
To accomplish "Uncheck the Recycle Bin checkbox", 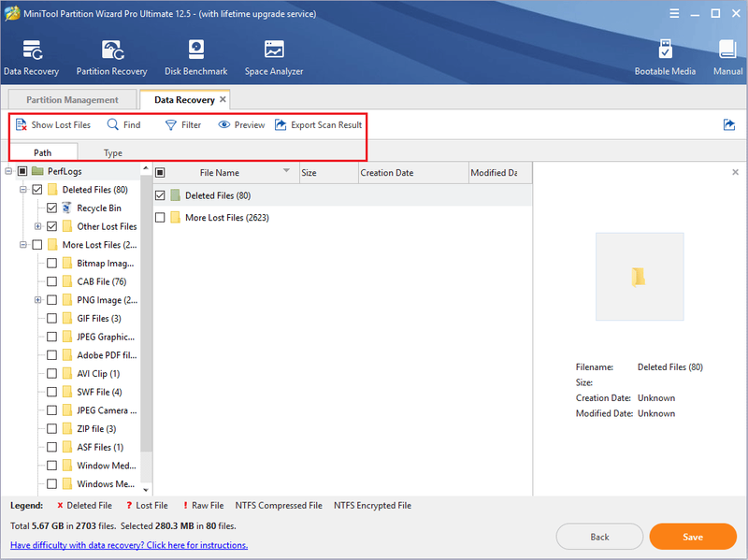I will click(x=52, y=208).
